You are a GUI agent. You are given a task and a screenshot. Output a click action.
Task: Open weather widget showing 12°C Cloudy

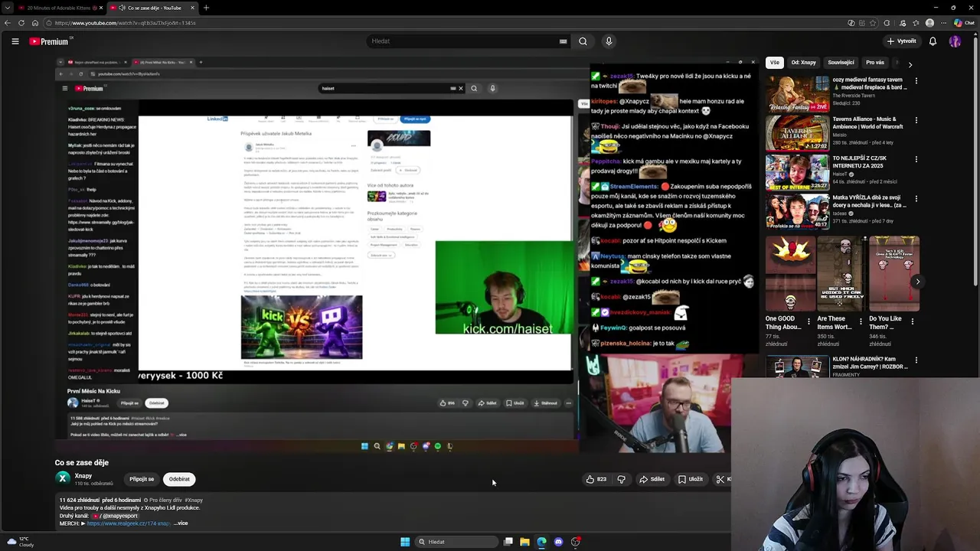[20, 542]
